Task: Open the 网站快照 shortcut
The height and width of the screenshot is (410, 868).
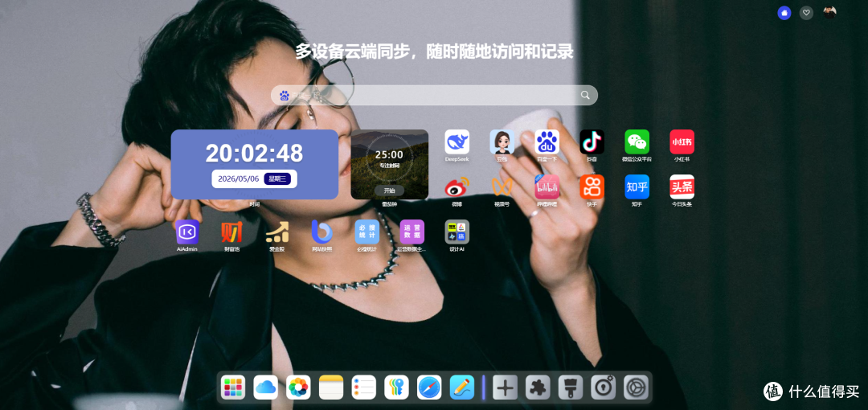Action: click(x=321, y=232)
